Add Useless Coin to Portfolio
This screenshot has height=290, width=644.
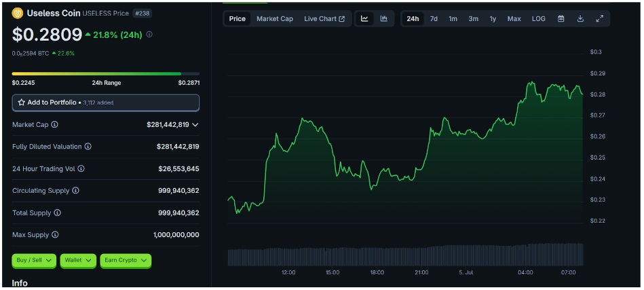point(106,103)
